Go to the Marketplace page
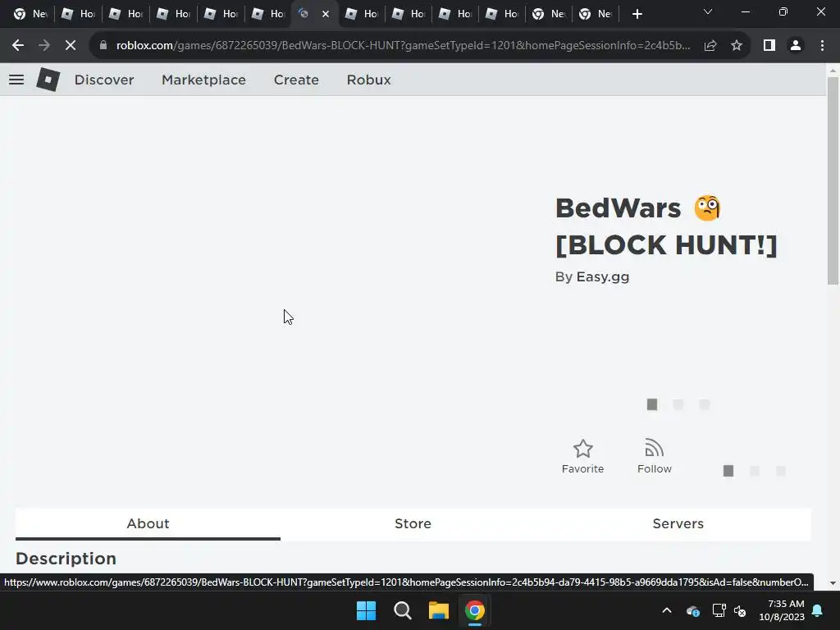Screen dimensions: 840x630 pyautogui.click(x=203, y=80)
